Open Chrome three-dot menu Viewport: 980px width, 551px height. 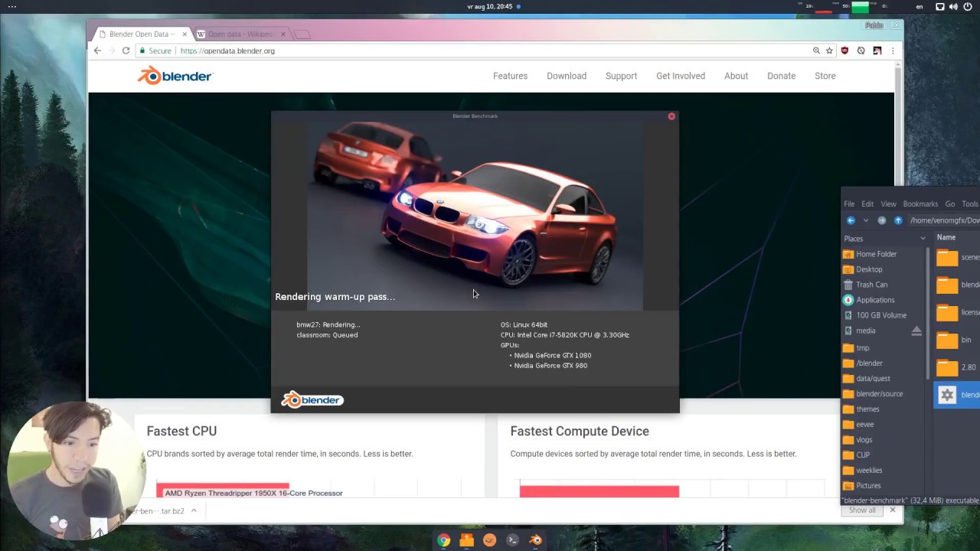892,51
